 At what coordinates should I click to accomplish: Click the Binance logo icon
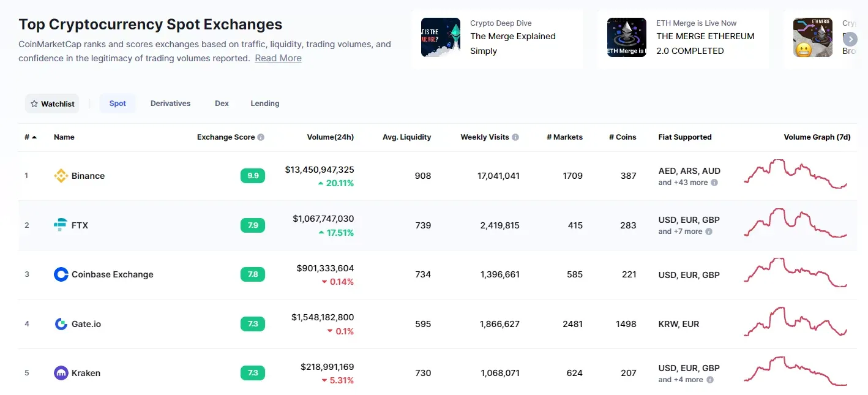61,176
